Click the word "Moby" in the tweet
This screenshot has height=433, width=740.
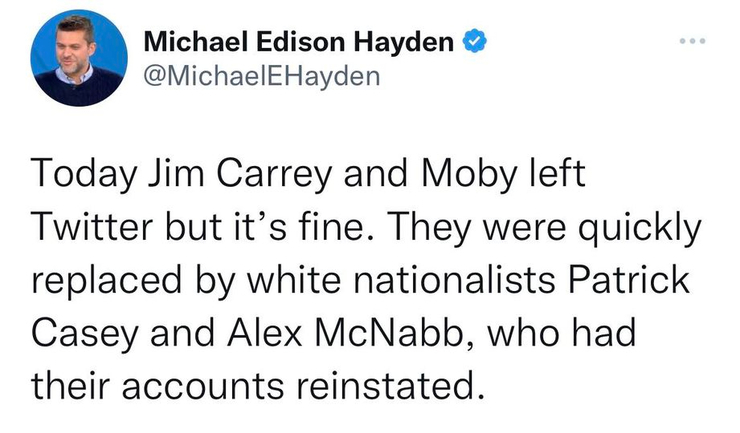tap(469, 174)
